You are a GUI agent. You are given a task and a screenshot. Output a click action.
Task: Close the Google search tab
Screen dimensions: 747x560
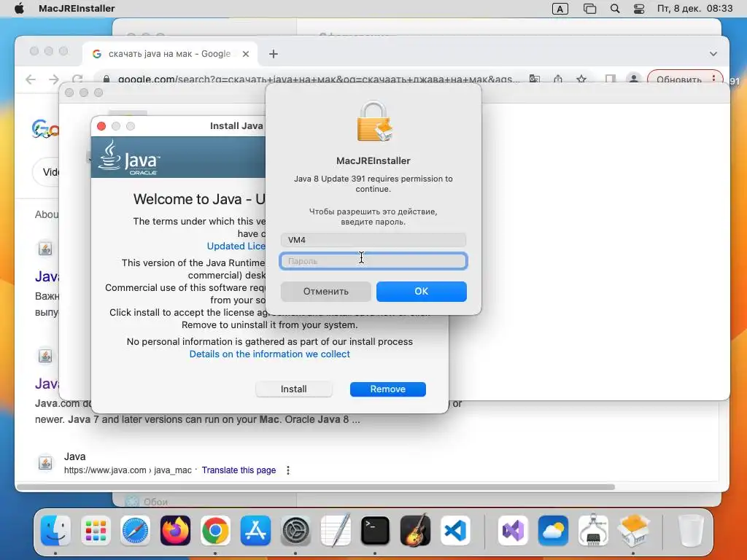point(246,54)
